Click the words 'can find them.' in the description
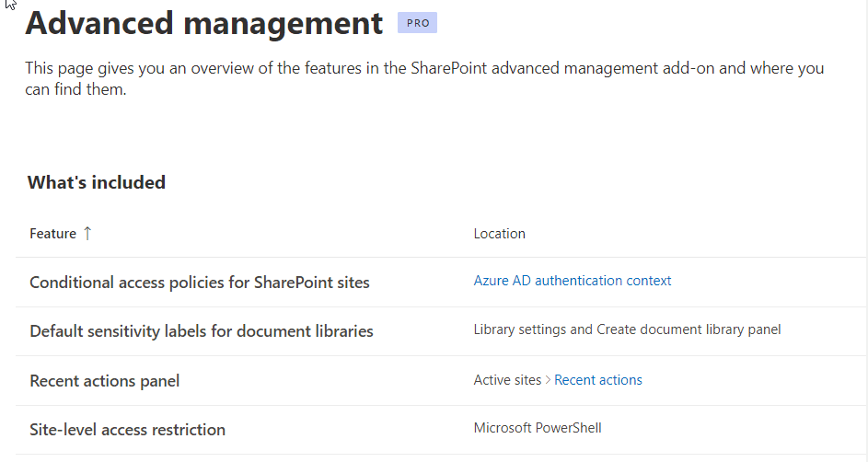 point(75,89)
